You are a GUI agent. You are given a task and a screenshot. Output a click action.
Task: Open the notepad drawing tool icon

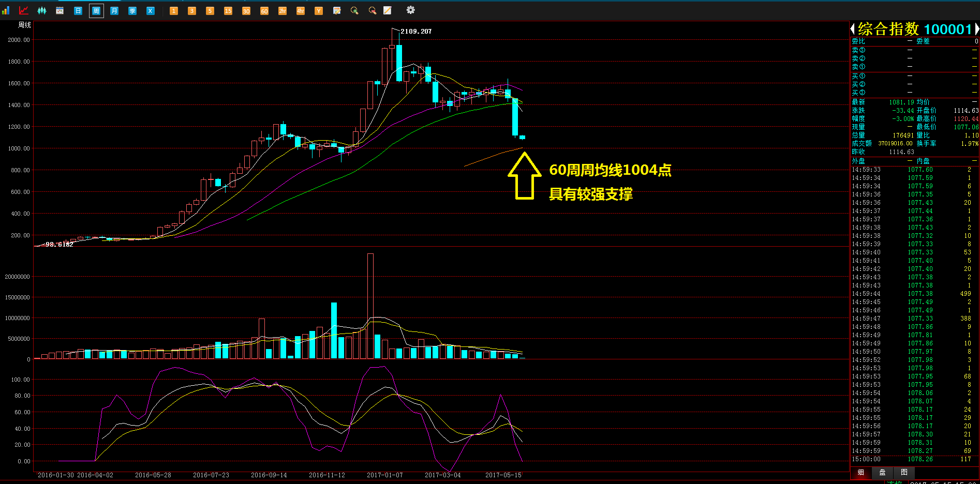click(x=388, y=10)
